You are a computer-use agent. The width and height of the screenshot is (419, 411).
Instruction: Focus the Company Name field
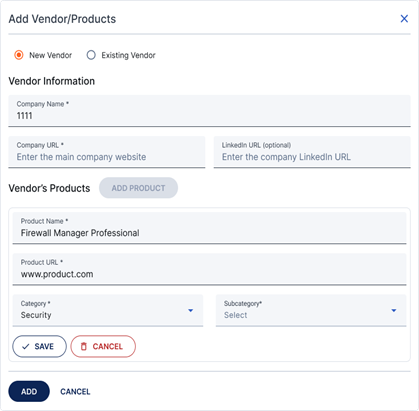pos(209,111)
